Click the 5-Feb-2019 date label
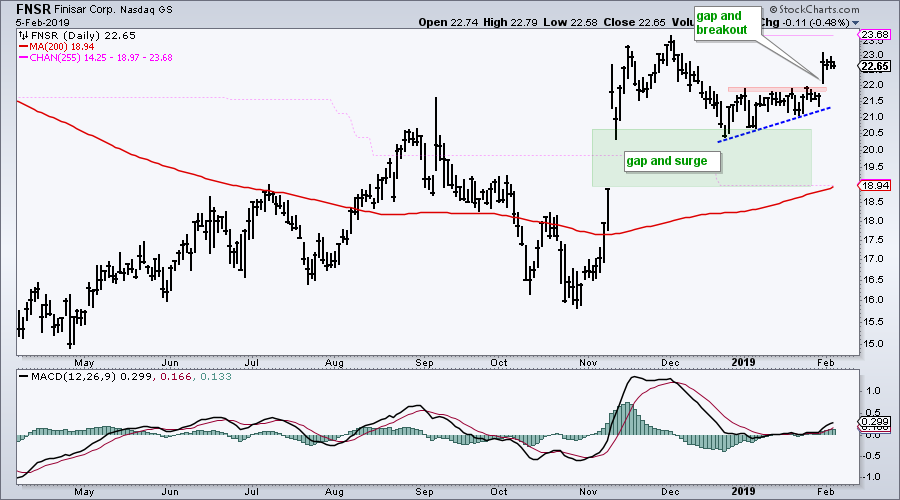The image size is (900, 500). pyautogui.click(x=43, y=23)
